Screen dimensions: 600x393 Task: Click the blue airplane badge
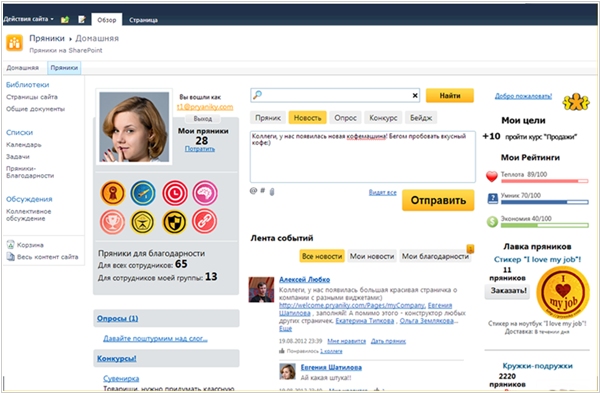[x=143, y=193]
